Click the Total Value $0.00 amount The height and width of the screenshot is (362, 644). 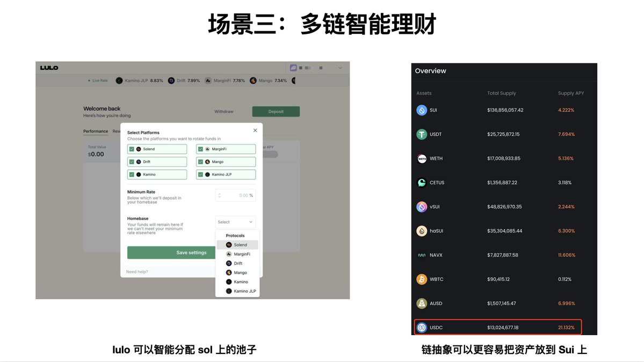(x=96, y=155)
